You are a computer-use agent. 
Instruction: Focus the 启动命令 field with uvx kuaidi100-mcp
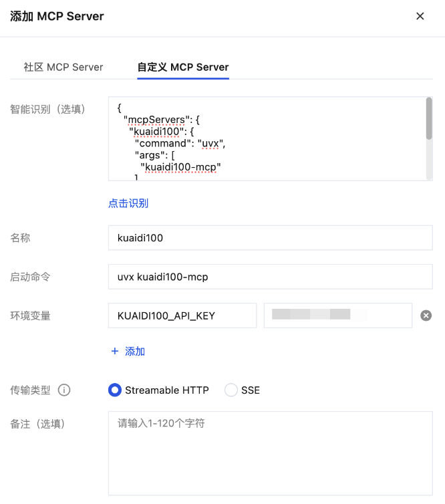point(270,277)
